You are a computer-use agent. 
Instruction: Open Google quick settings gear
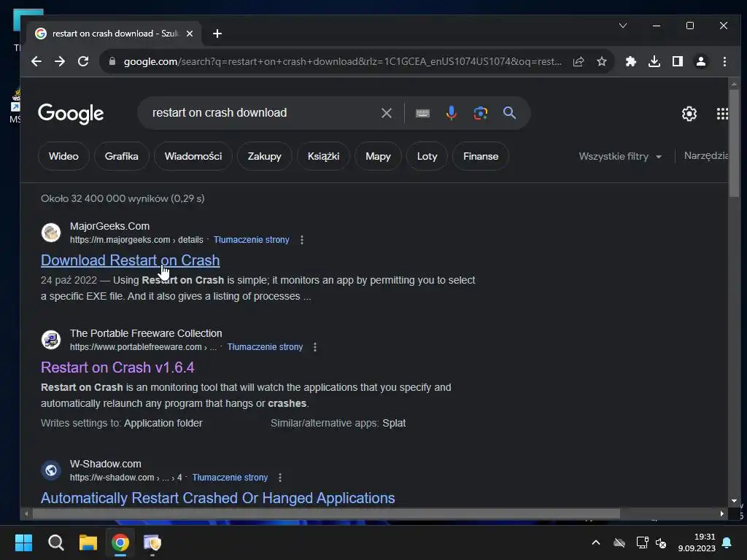689,113
